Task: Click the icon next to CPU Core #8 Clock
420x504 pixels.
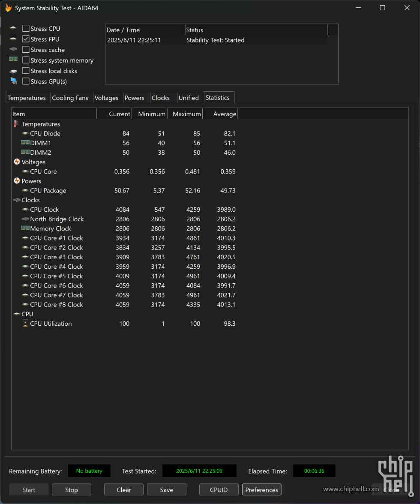Action: (x=25, y=305)
